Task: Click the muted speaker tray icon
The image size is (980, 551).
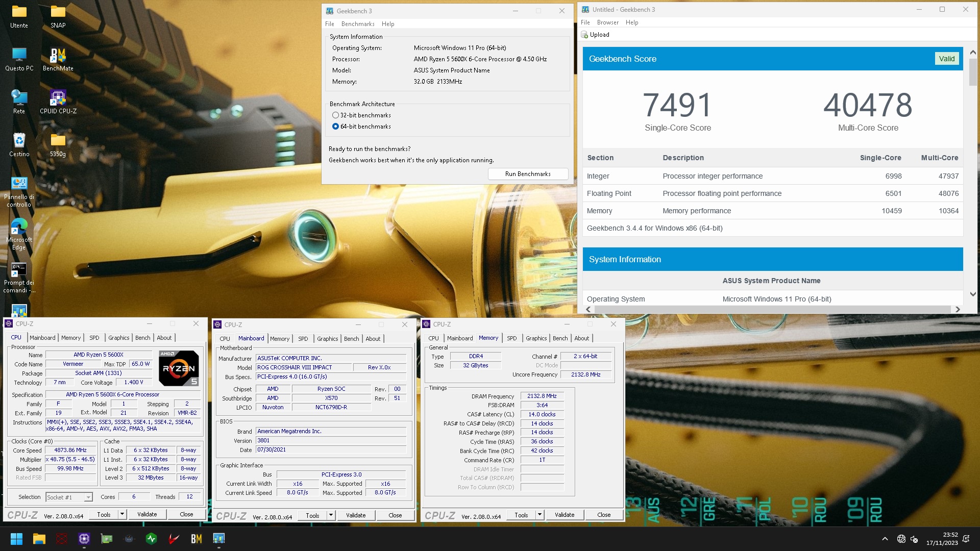Action: 914,539
